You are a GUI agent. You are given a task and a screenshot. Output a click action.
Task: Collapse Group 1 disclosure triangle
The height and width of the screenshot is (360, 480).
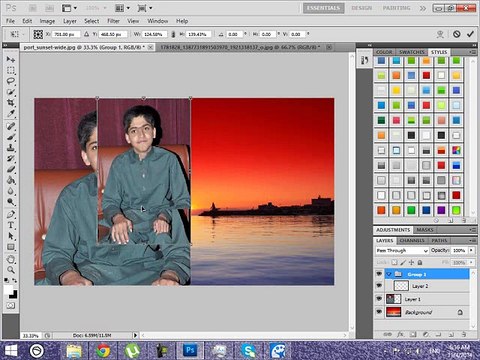point(389,274)
